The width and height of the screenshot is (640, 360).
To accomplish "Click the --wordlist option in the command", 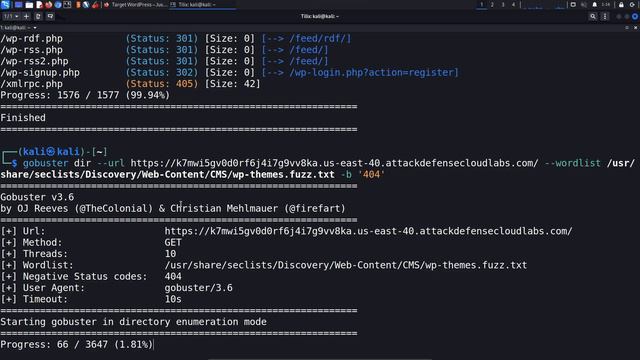I will coord(572,163).
